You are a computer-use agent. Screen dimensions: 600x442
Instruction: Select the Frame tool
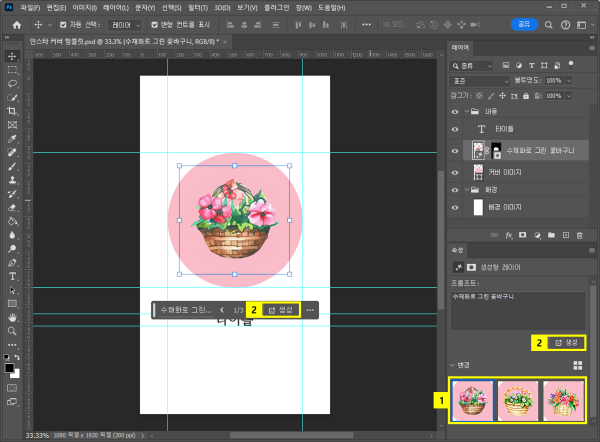click(x=12, y=125)
